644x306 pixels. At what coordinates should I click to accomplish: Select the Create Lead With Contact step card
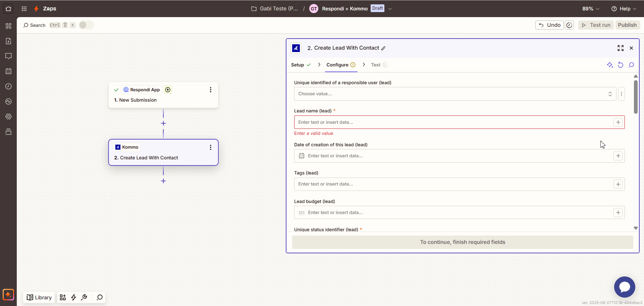[163, 152]
